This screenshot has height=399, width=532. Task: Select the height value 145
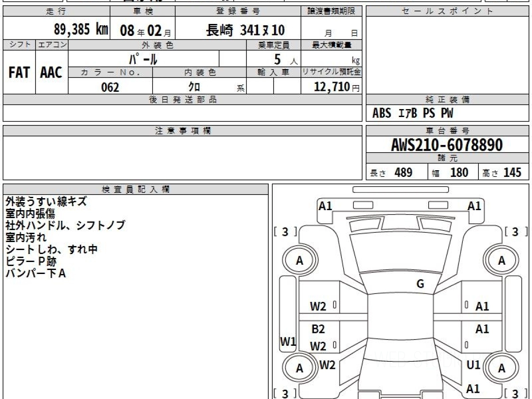pos(512,172)
